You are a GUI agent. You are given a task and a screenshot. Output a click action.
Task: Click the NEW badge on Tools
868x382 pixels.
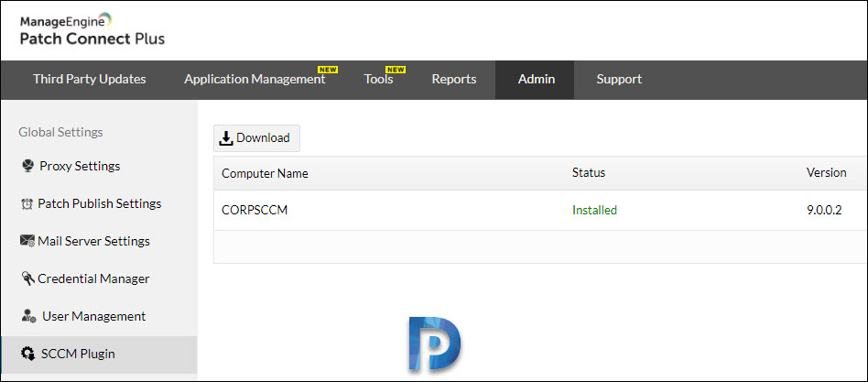tap(396, 70)
